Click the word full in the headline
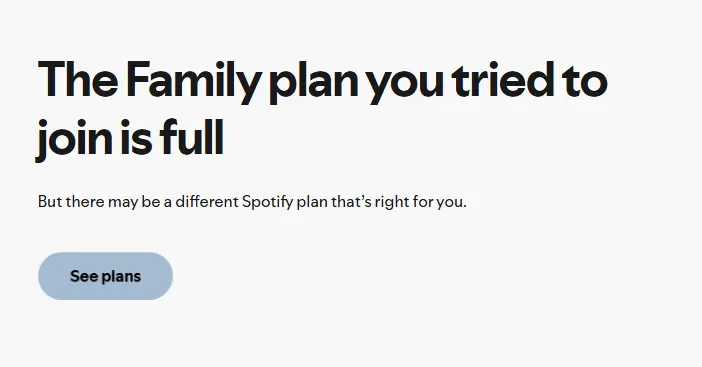 192,136
